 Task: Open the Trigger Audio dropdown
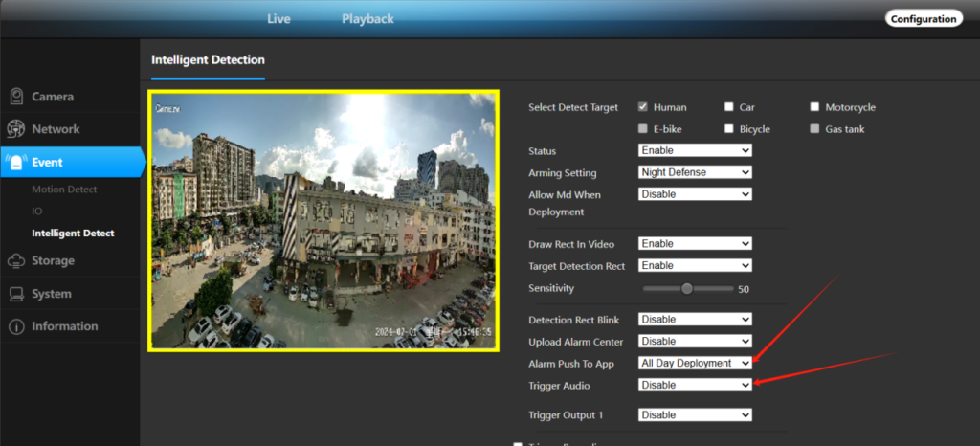tap(695, 385)
